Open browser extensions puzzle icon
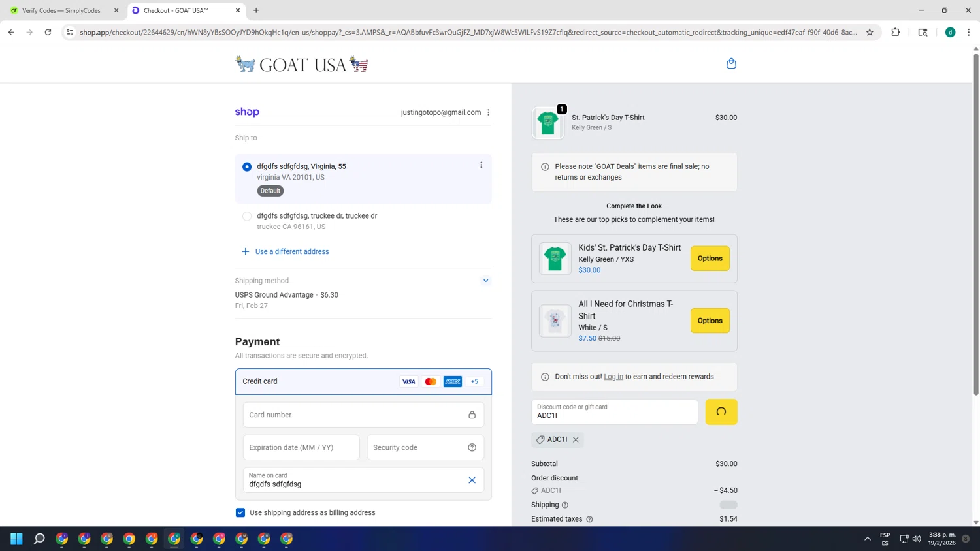This screenshot has width=980, height=551. click(896, 32)
